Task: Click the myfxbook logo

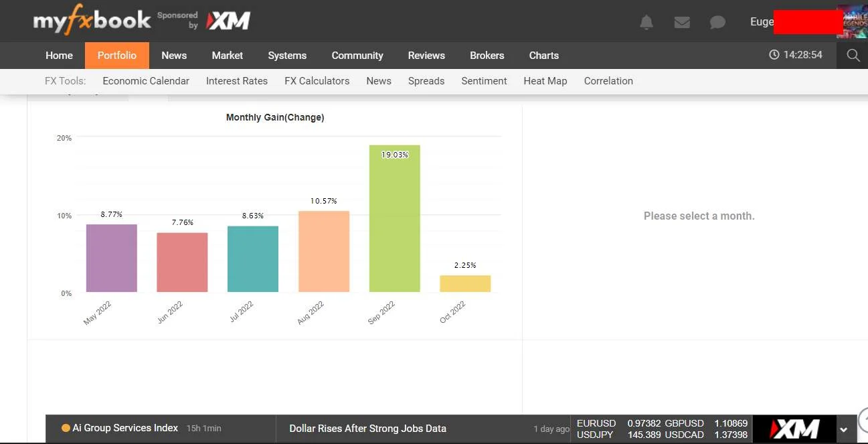Action: 92,21
